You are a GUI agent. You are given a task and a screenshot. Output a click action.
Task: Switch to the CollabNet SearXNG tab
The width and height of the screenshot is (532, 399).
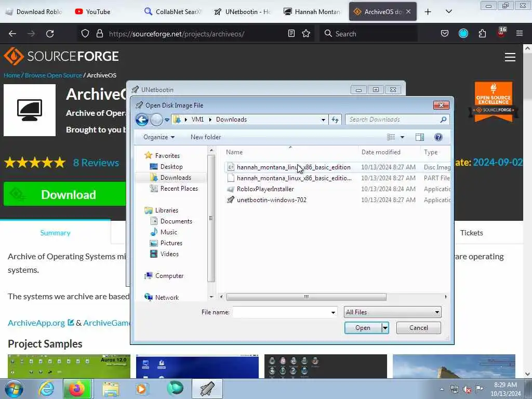(x=173, y=11)
